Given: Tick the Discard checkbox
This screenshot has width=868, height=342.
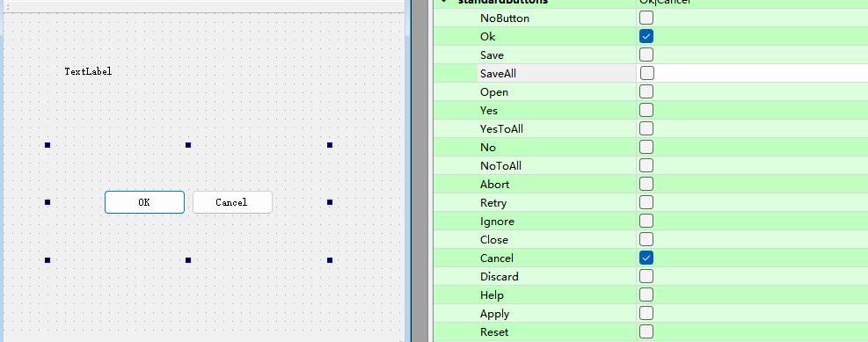Looking at the screenshot, I should click(x=646, y=276).
